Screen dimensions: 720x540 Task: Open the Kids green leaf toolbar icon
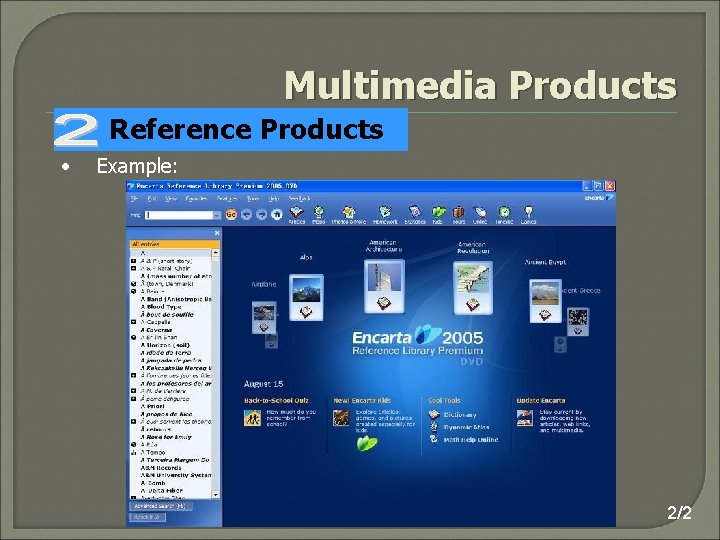point(438,215)
